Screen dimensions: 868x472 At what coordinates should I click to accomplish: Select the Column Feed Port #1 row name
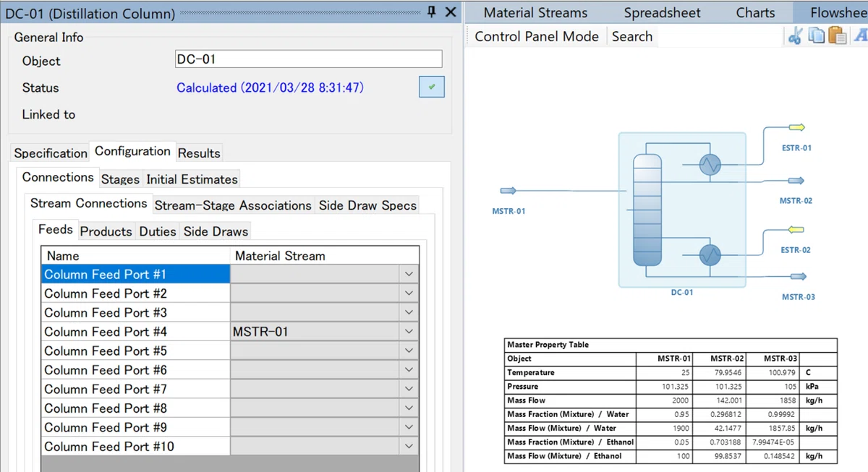[x=135, y=274]
